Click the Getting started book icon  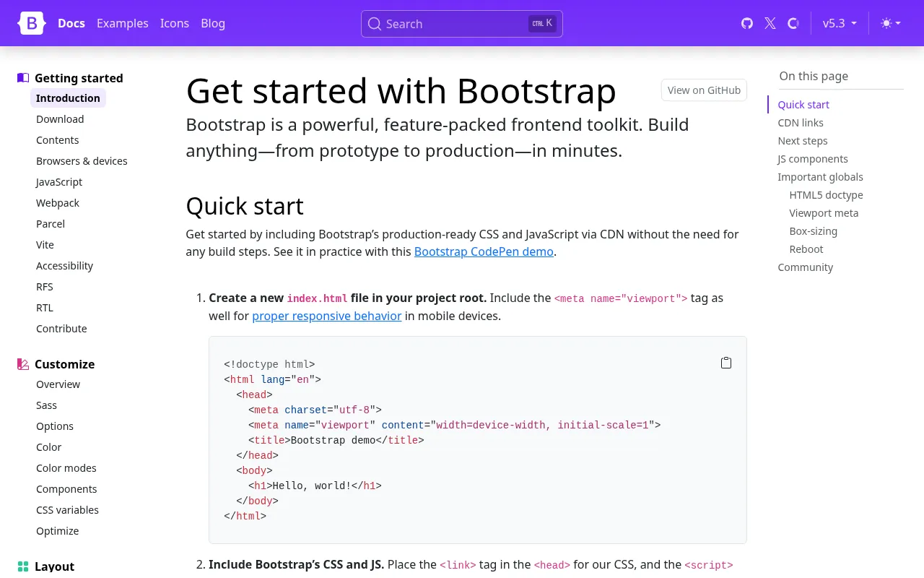(23, 78)
